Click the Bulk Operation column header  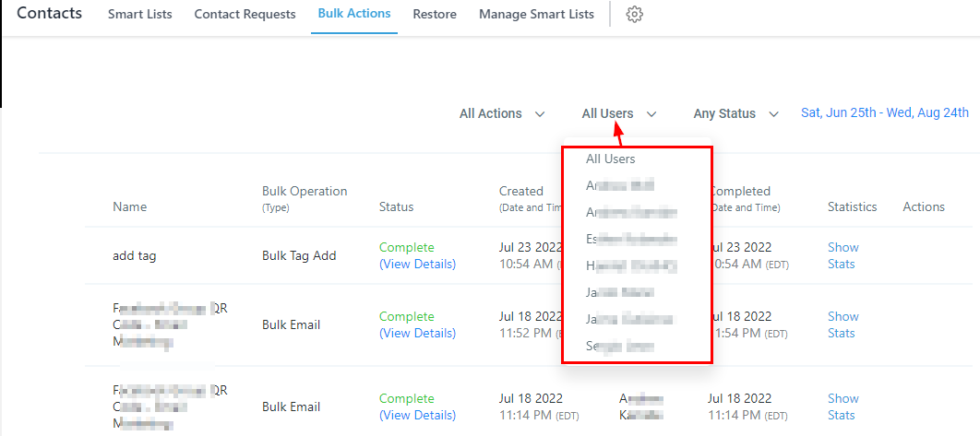click(x=305, y=192)
